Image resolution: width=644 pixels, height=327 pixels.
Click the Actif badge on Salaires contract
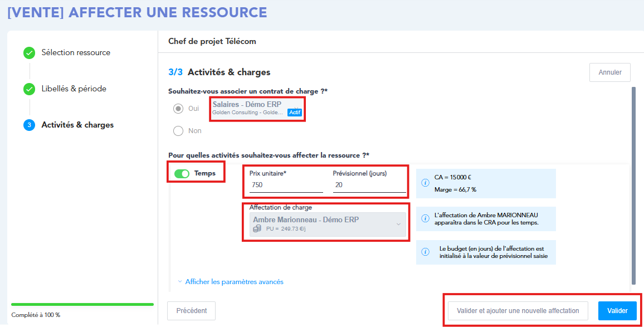294,113
